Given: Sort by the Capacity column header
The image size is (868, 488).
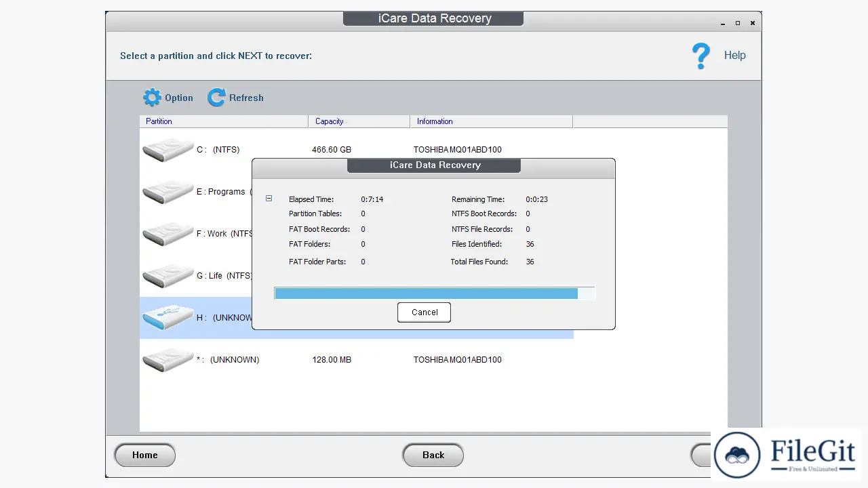Looking at the screenshot, I should click(x=359, y=121).
